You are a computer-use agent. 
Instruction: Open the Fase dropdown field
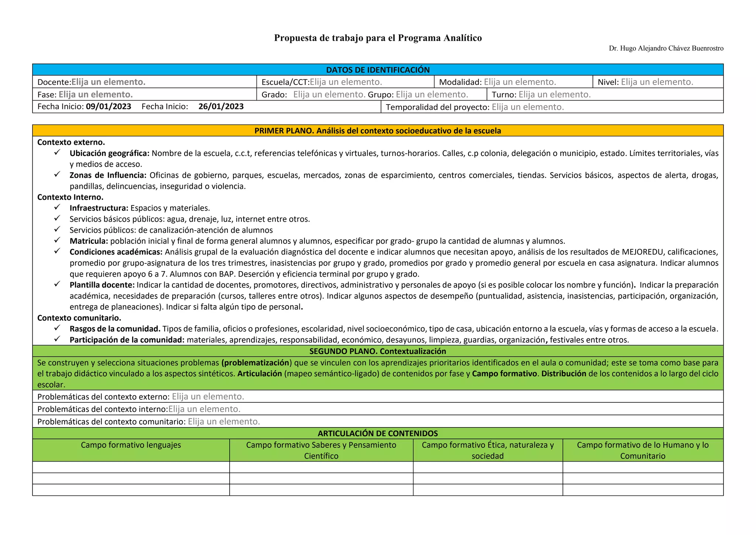point(96,95)
